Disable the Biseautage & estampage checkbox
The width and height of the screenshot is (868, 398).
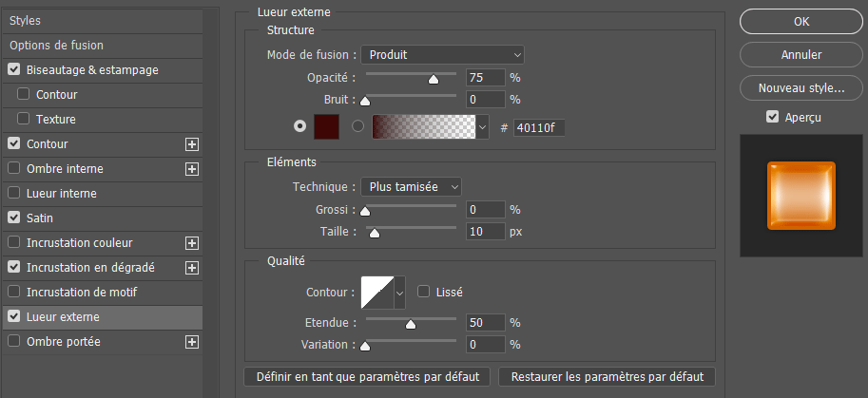coord(14,70)
